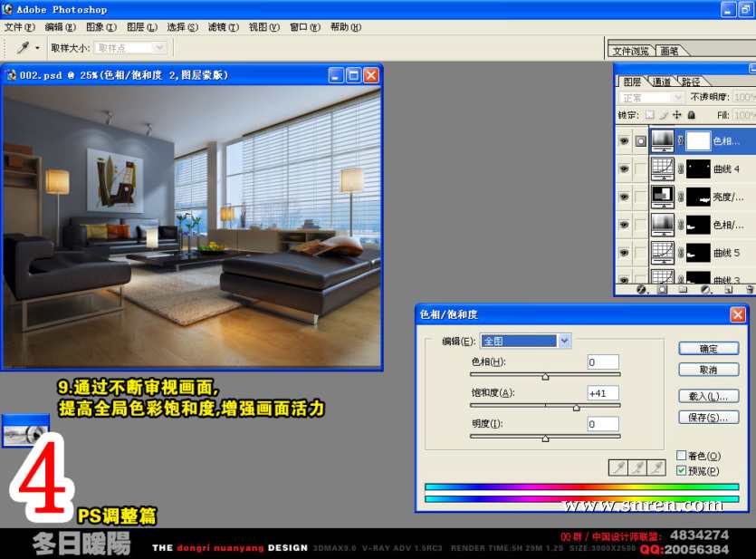This screenshot has width=756, height=559.
Task: Select the 曲线 3 layer name
Action: (727, 280)
